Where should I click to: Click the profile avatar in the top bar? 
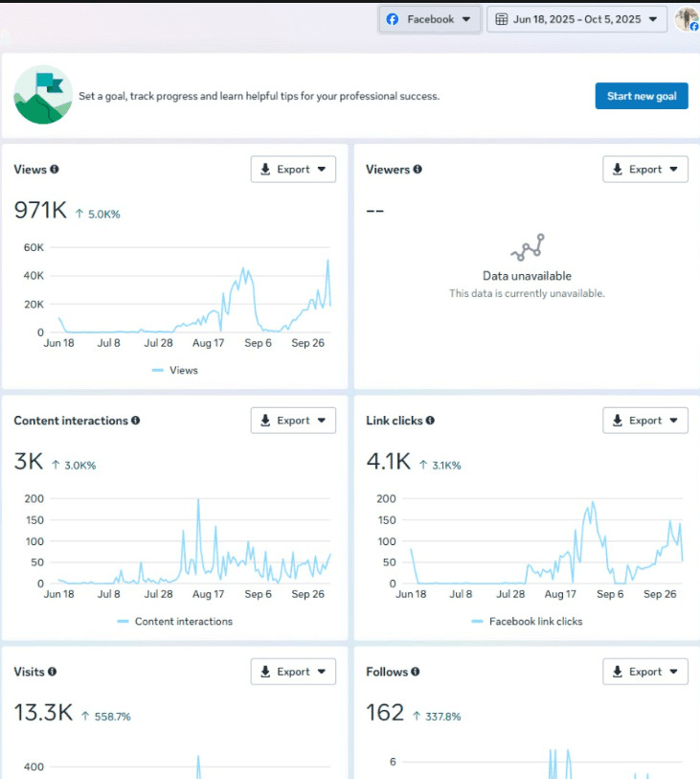coord(687,18)
